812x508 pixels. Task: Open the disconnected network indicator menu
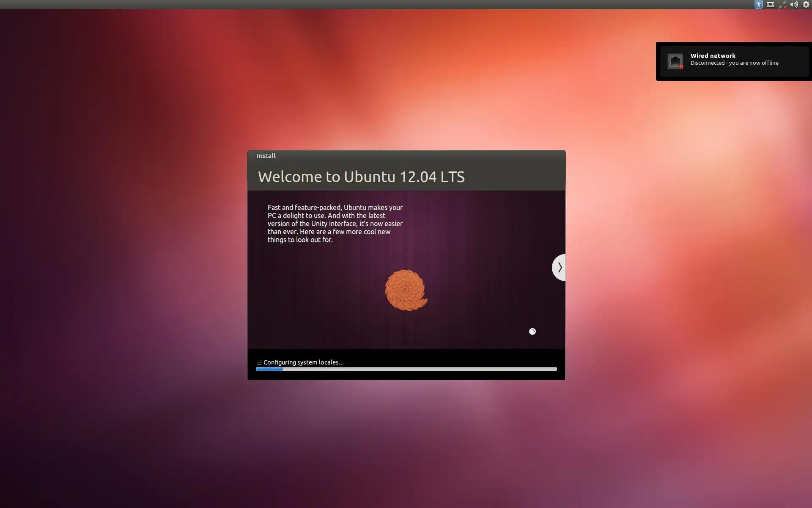782,5
